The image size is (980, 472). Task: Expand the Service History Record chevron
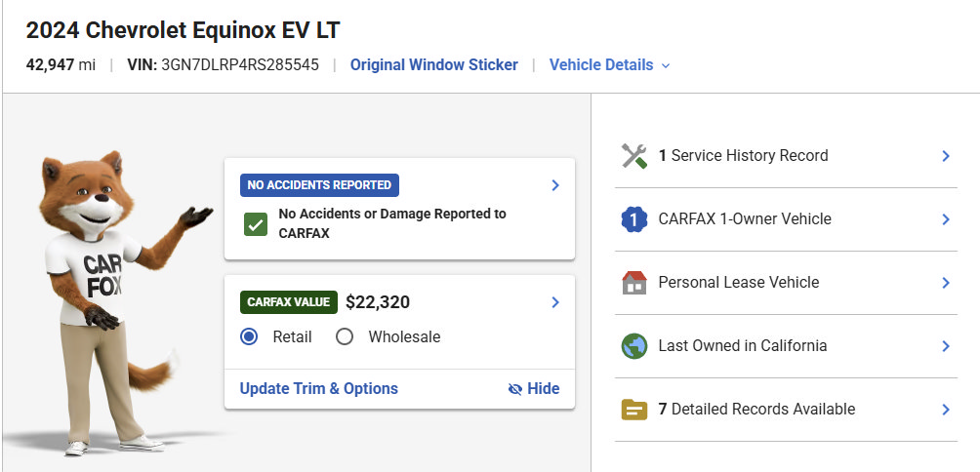(x=946, y=156)
